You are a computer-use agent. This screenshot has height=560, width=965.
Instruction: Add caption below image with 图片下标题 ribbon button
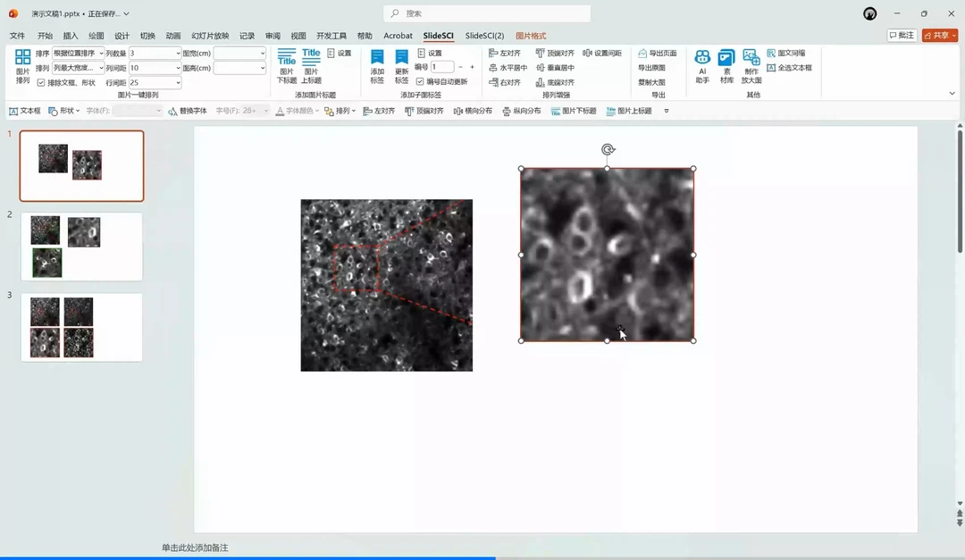point(287,66)
